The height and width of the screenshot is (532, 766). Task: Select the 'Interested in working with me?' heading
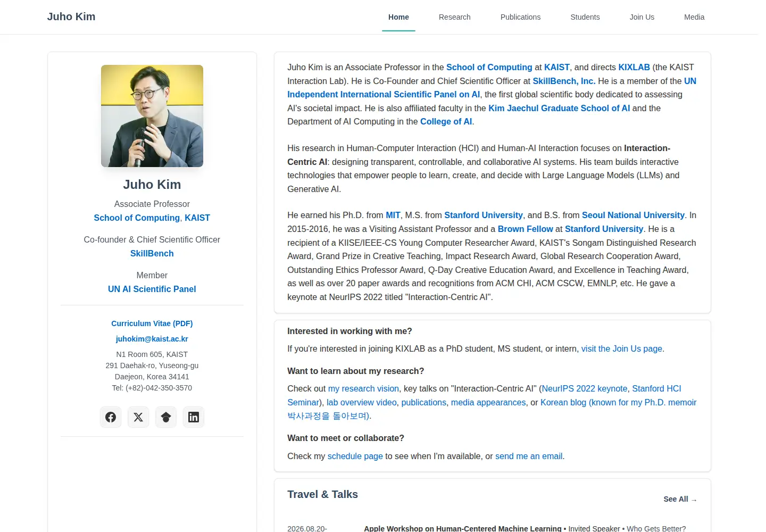349,331
